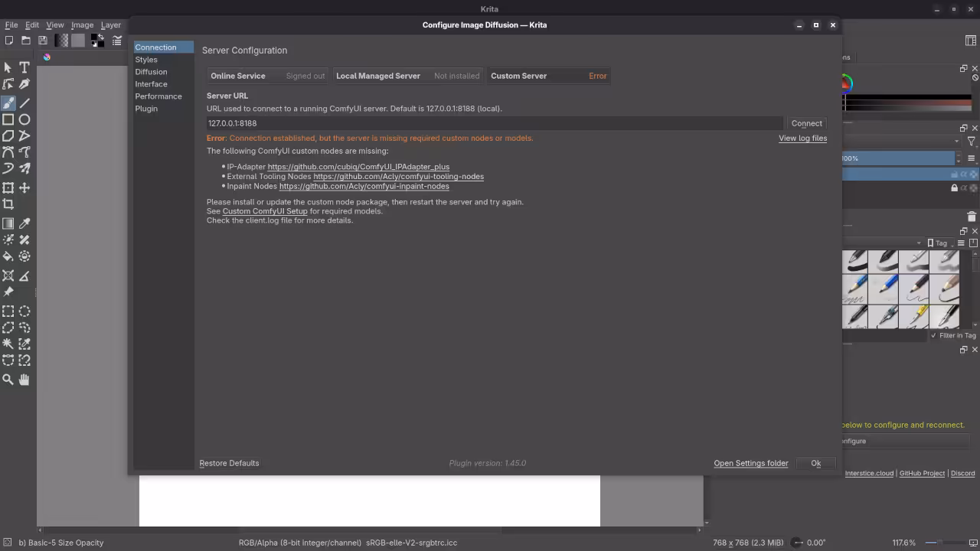Image resolution: width=980 pixels, height=551 pixels.
Task: Activate the Zoom tool
Action: (x=8, y=379)
